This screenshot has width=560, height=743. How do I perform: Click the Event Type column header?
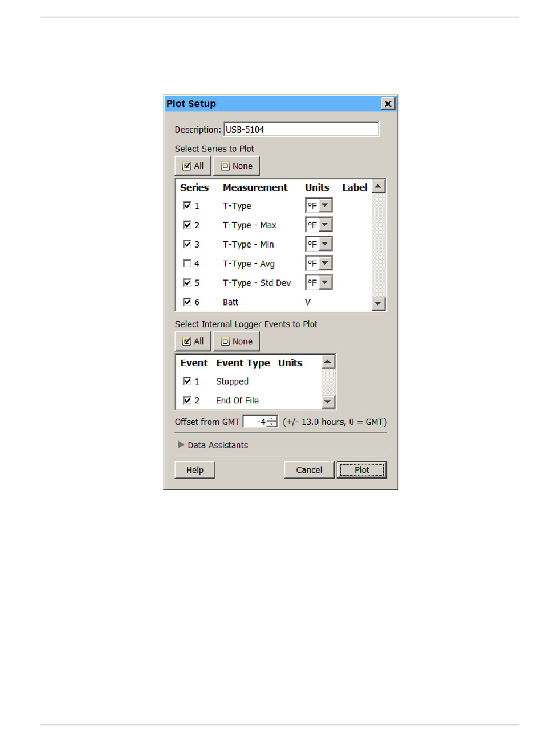pos(243,363)
